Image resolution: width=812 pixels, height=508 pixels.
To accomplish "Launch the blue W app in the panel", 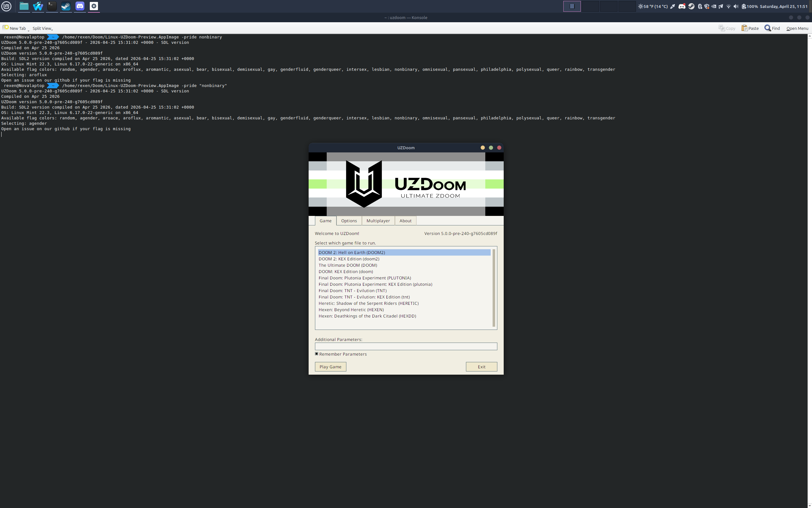I will [38, 6].
